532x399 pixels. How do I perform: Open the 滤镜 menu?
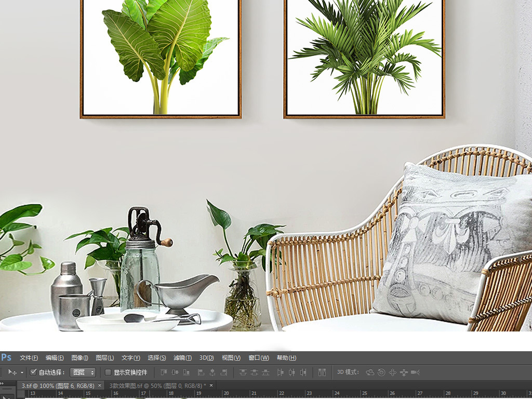coord(182,358)
